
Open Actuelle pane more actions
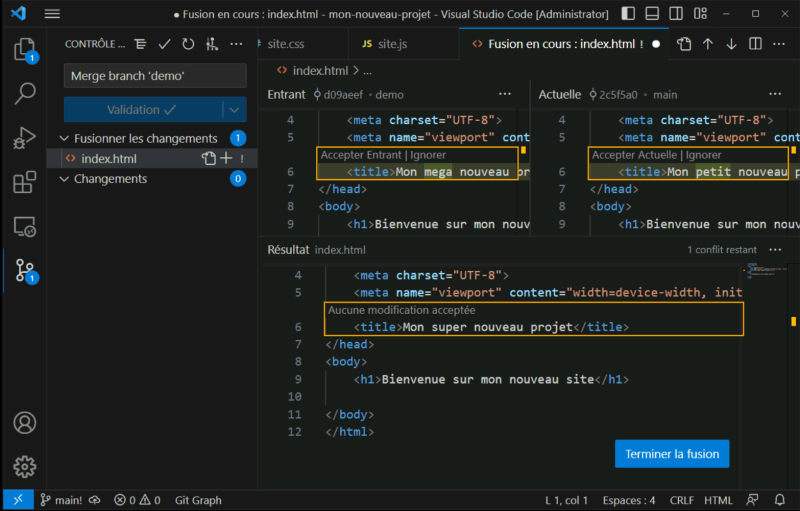(x=776, y=94)
